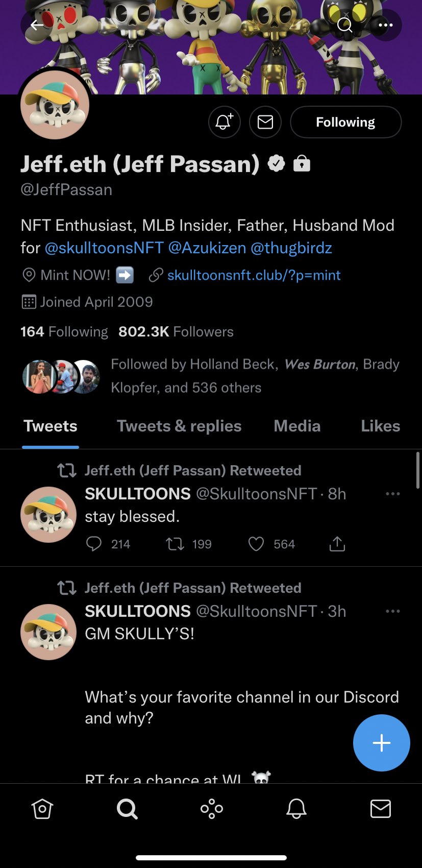Open the Likes tab

point(380,426)
